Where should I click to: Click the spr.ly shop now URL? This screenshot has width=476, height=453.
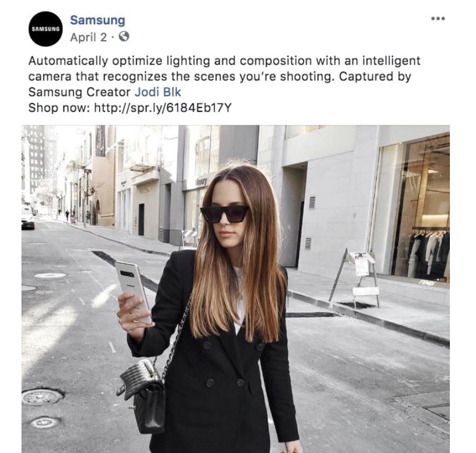pyautogui.click(x=163, y=108)
